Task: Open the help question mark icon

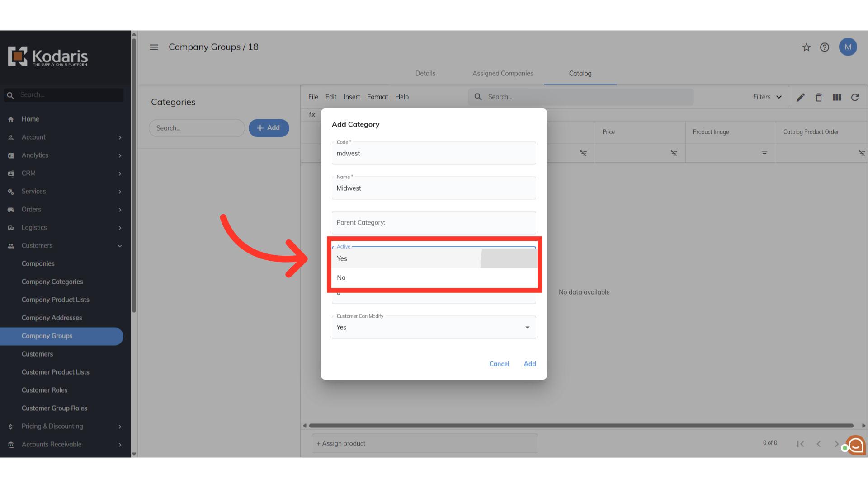Action: click(x=825, y=47)
